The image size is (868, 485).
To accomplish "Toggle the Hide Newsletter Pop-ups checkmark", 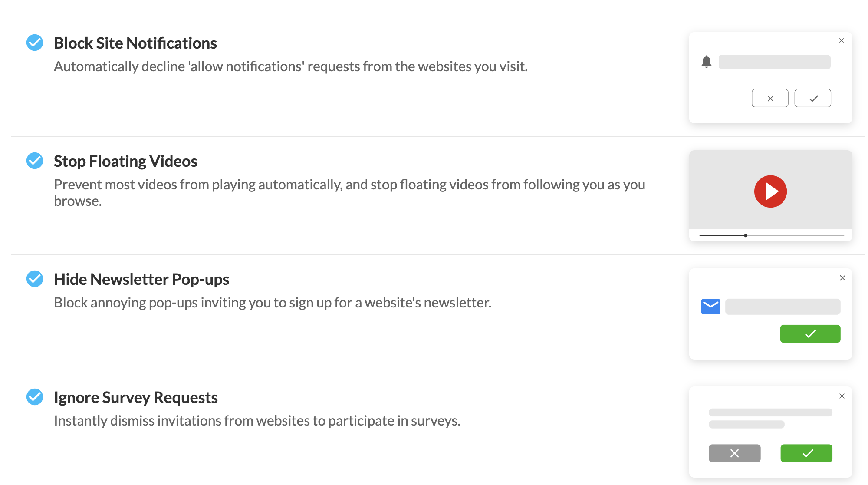I will click(x=35, y=279).
